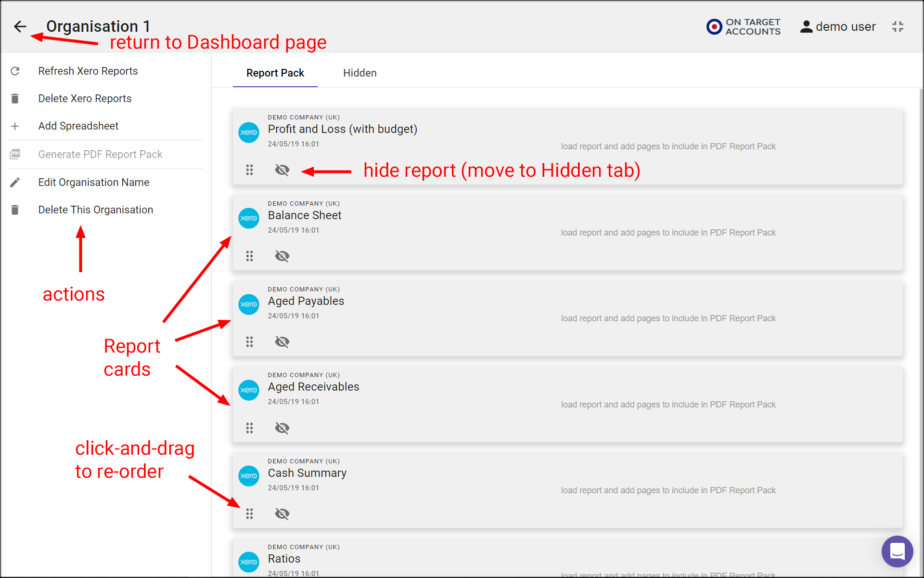Click drag handle on Profit and Loss card
Screen dimensions: 924x578
pos(249,170)
